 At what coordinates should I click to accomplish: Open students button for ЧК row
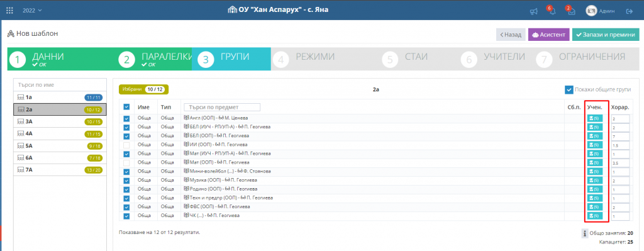click(x=595, y=216)
